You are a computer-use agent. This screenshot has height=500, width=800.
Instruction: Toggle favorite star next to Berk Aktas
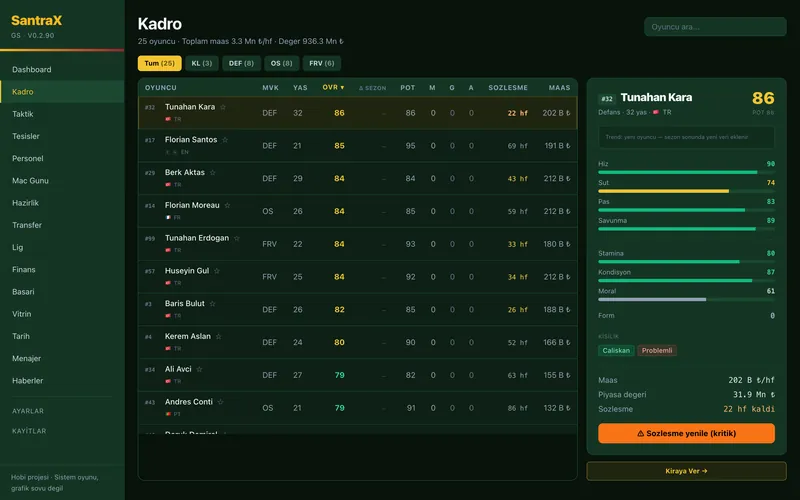pos(213,172)
